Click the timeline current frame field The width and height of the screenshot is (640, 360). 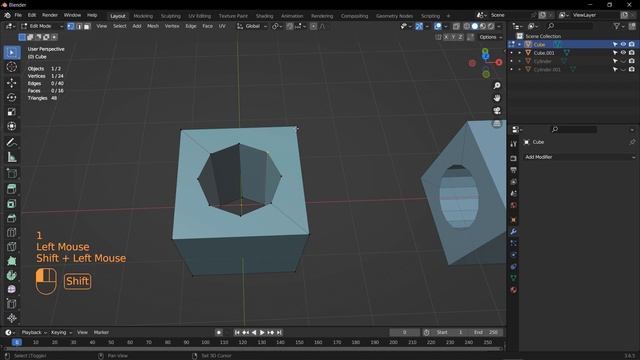point(404,333)
